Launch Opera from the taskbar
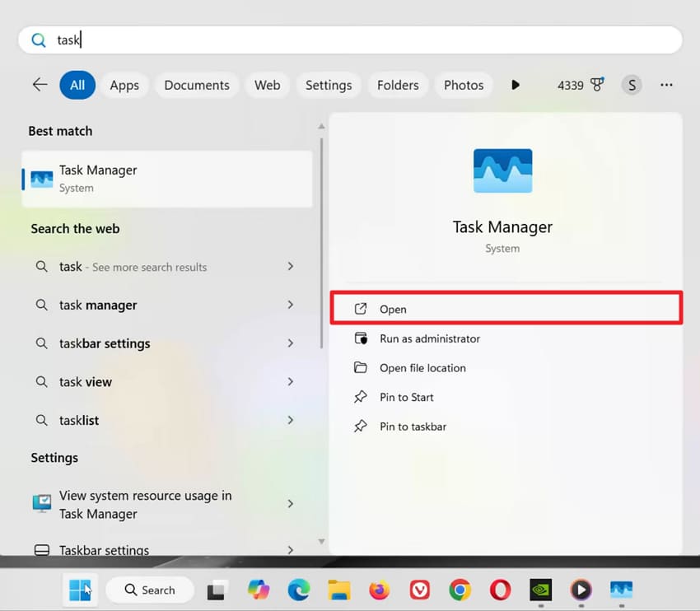Image resolution: width=700 pixels, height=611 pixels. 501,590
